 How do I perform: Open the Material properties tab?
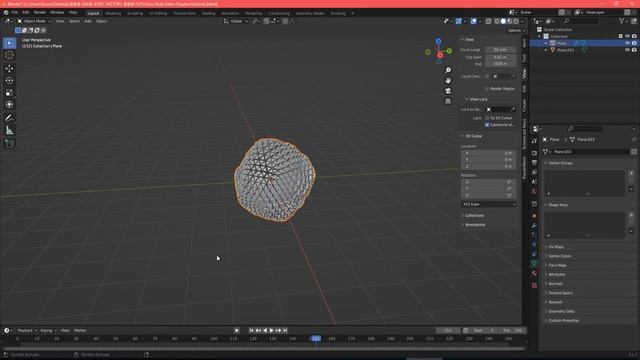pyautogui.click(x=534, y=273)
